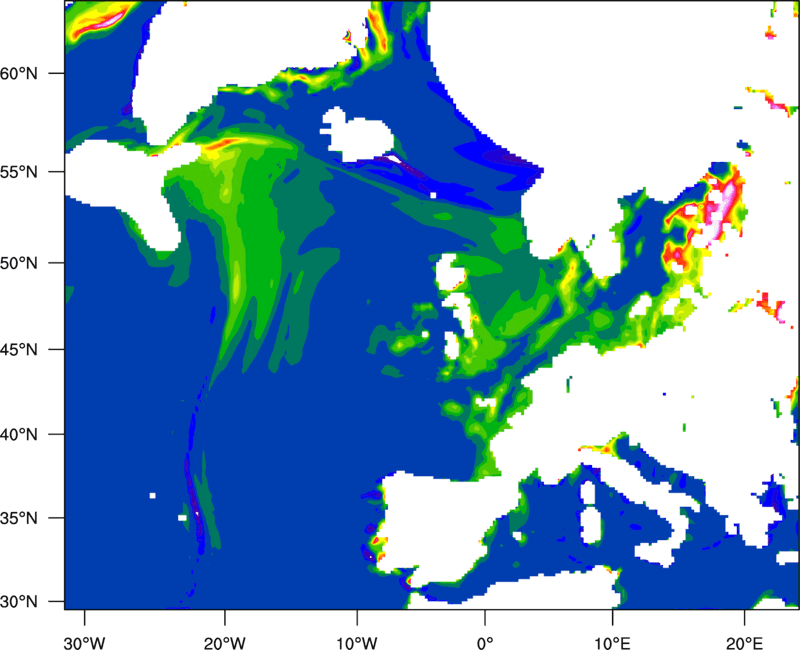Click the 20°W longitude label

click(224, 643)
